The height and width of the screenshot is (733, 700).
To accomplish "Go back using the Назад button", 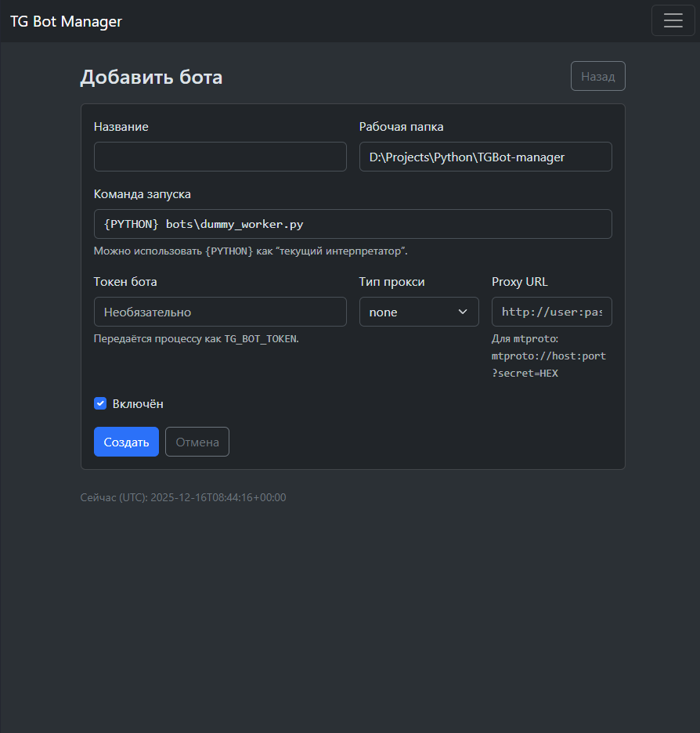I will click(x=597, y=76).
